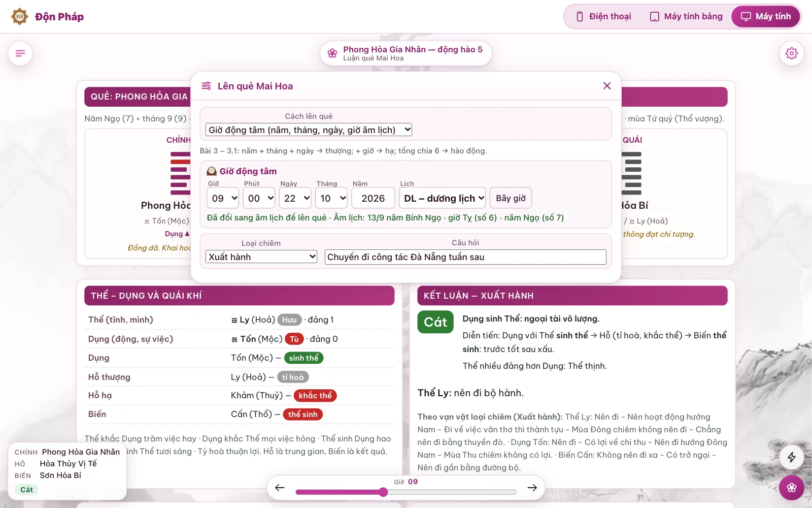Open the Tháng month dropdown
Image resolution: width=812 pixels, height=508 pixels.
[x=331, y=198]
